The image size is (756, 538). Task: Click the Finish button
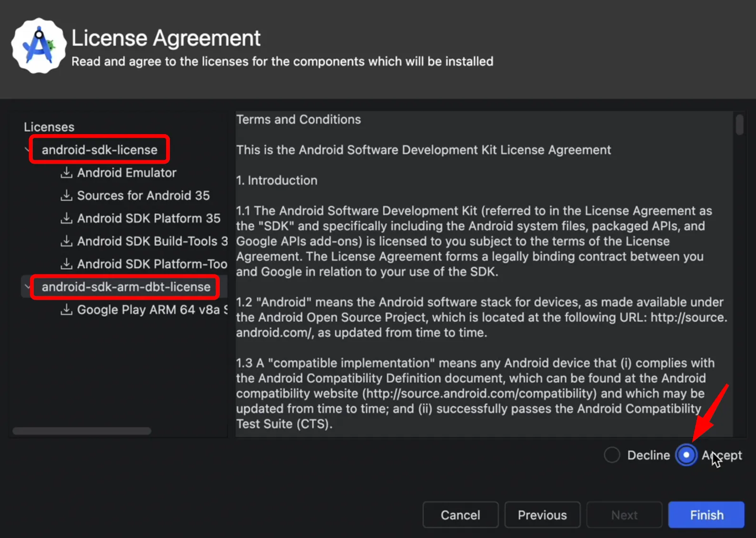coord(706,515)
